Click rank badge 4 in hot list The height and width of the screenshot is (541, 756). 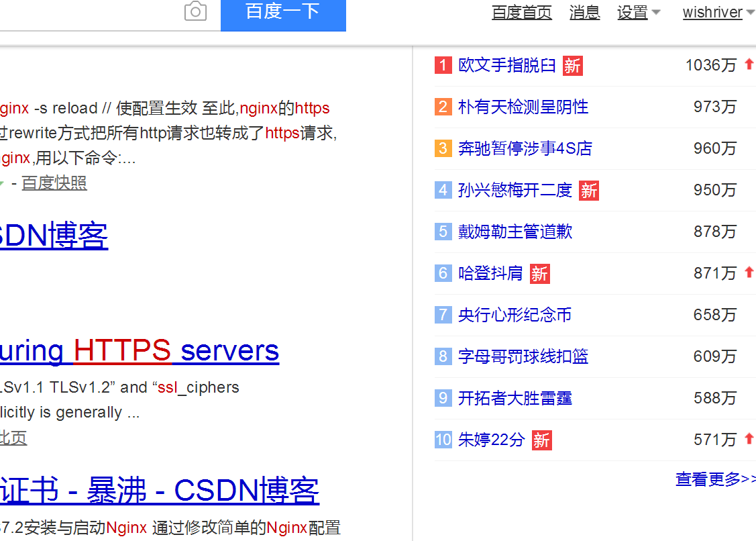[443, 190]
